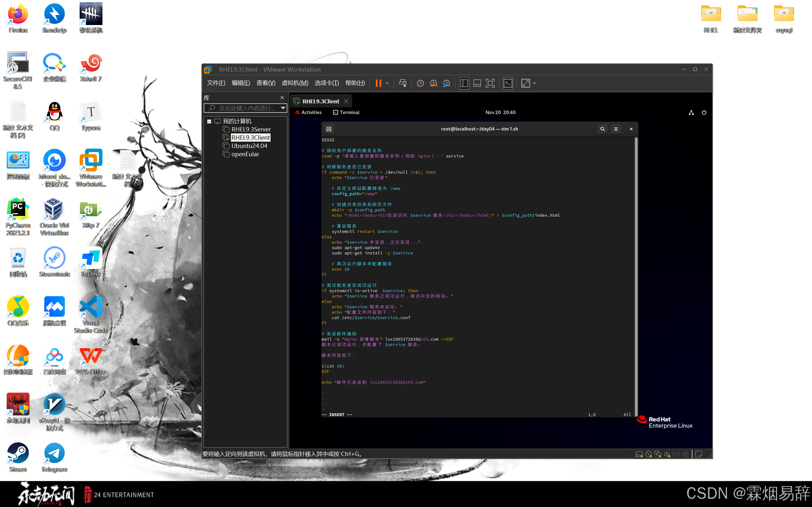Click the library search input field
The height and width of the screenshot is (507, 812).
[246, 108]
